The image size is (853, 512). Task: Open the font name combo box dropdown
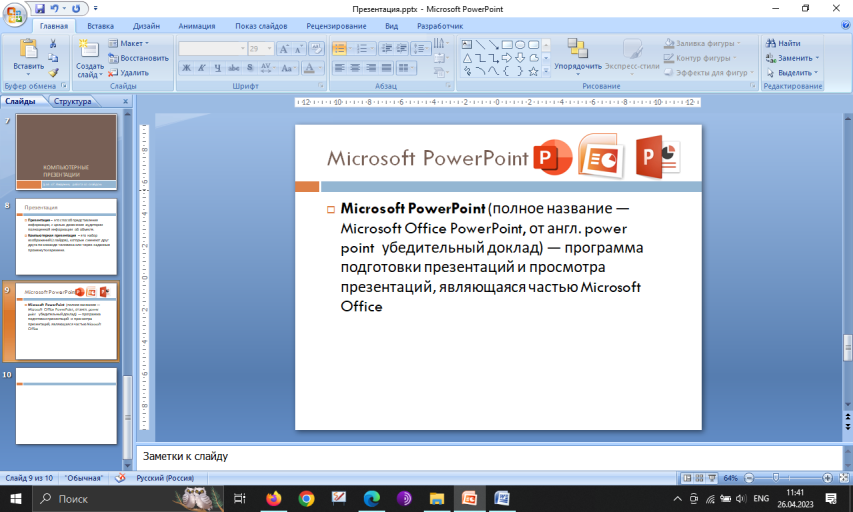pos(243,49)
